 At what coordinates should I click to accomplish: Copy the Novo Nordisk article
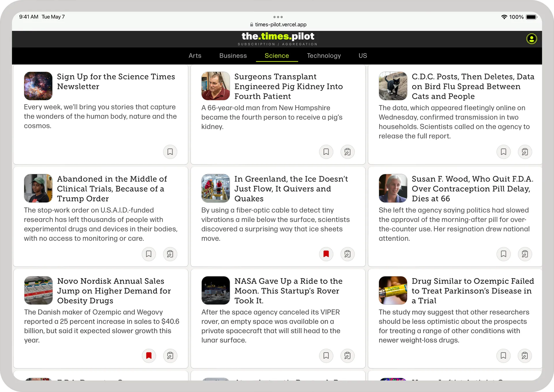point(170,356)
